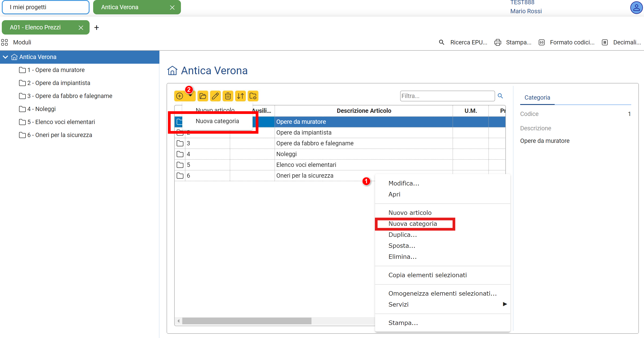Click the folder settings toolbar icon
Screen dimensions: 644x338
pos(253,96)
